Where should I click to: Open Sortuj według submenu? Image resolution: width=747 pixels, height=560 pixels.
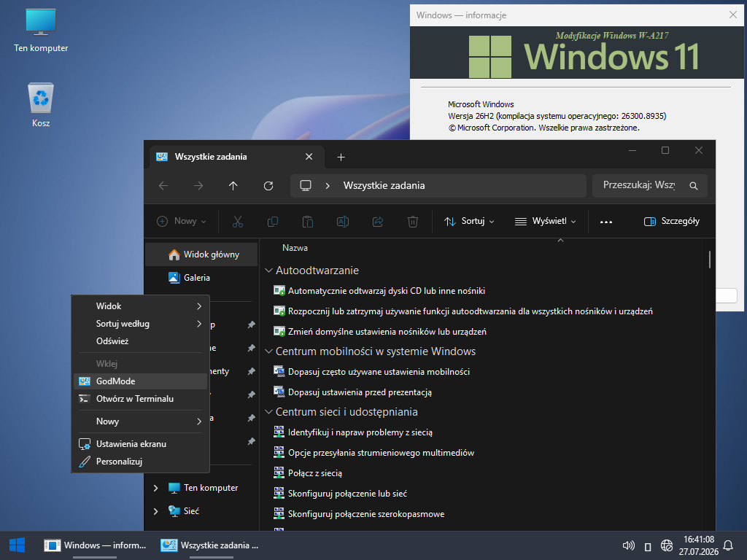[141, 324]
